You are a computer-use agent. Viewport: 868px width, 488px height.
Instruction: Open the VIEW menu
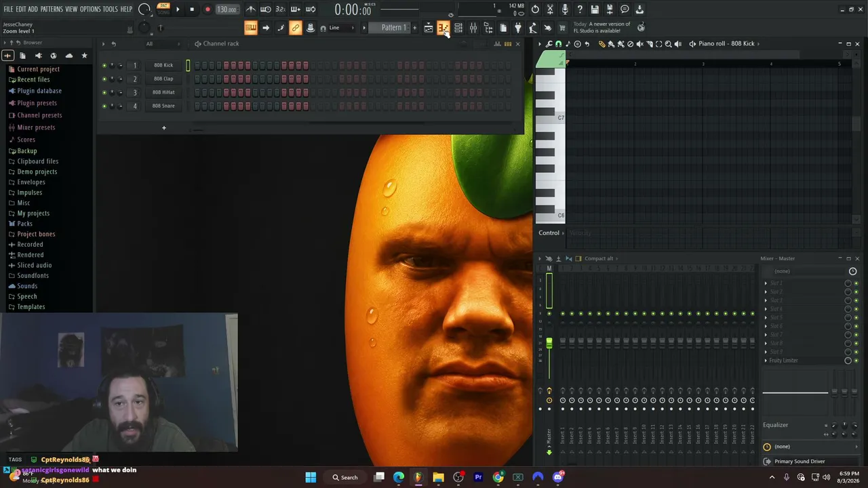point(71,9)
